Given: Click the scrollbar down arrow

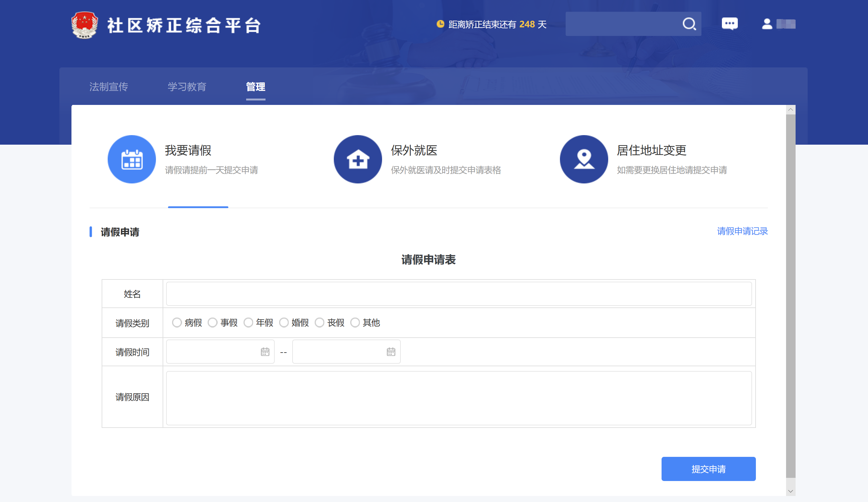Looking at the screenshot, I should pyautogui.click(x=791, y=491).
